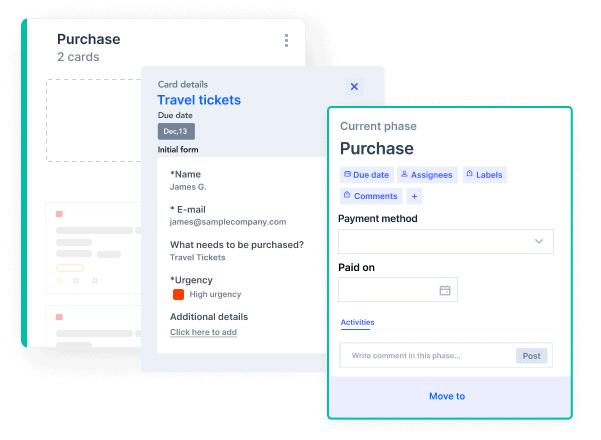
Task: Click the plus chip next to Comments
Action: [x=415, y=196]
